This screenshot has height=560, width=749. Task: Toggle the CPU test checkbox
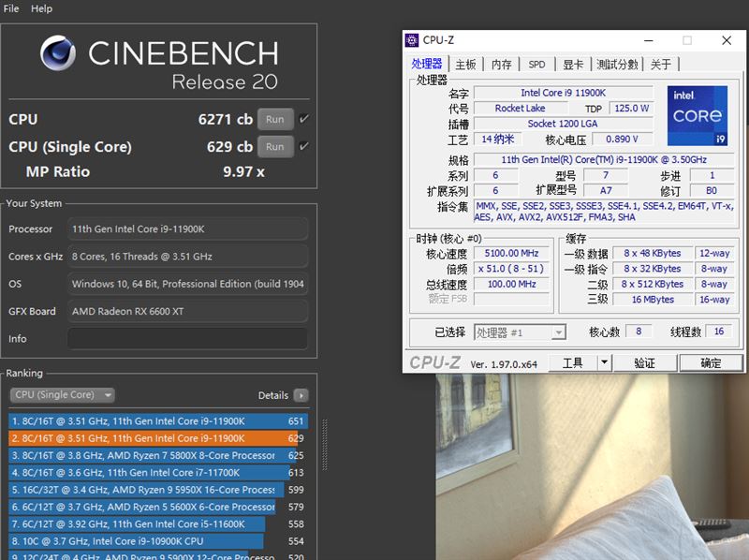pos(303,119)
